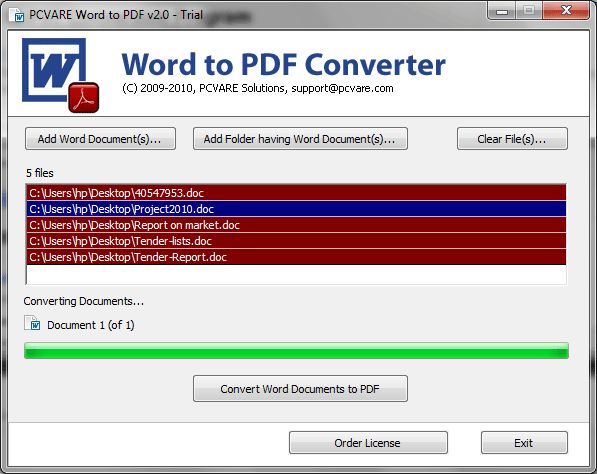Viewport: 597px width, 474px height.
Task: Click the green conversion progress bar
Action: [x=296, y=350]
